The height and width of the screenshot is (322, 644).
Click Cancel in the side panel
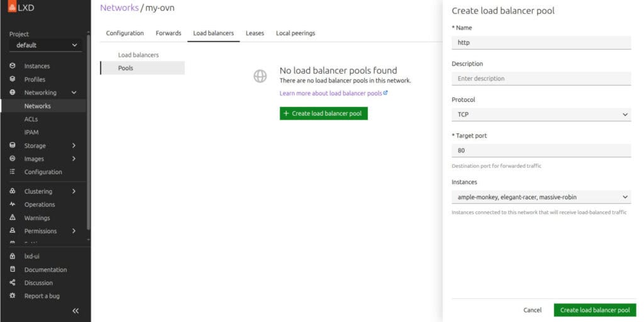[x=532, y=310]
